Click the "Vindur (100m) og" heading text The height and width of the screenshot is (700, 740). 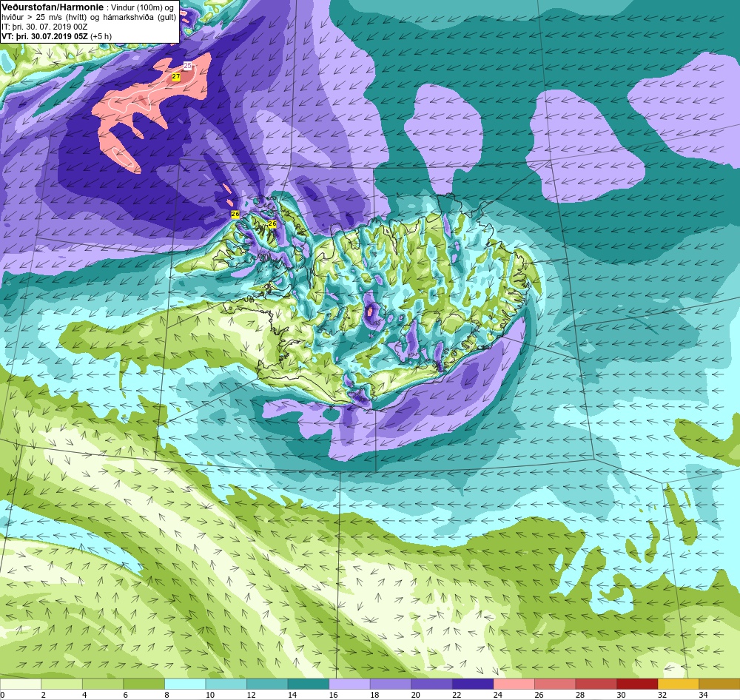click(142, 7)
